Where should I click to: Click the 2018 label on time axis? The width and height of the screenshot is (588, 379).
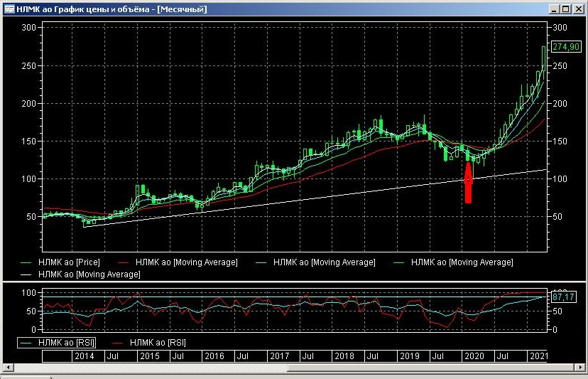pos(344,356)
